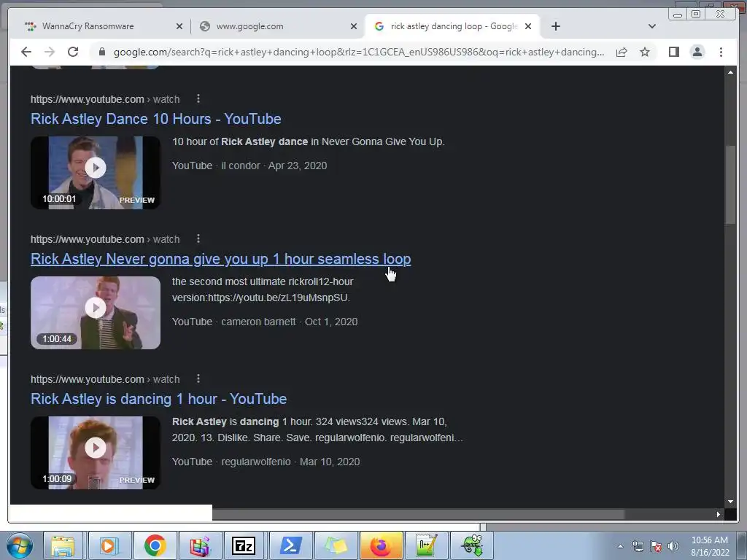This screenshot has width=747, height=560.
Task: Open the WinRAR taskbar icon
Action: click(200, 545)
